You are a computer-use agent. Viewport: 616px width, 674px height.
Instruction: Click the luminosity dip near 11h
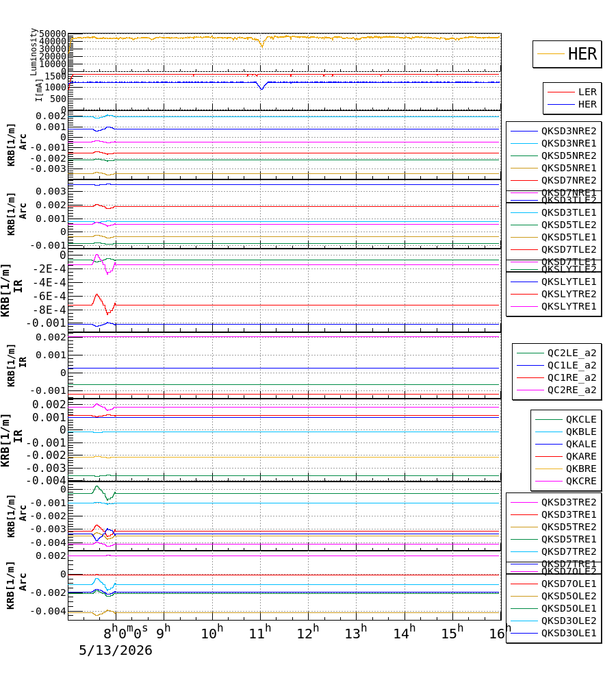(262, 44)
